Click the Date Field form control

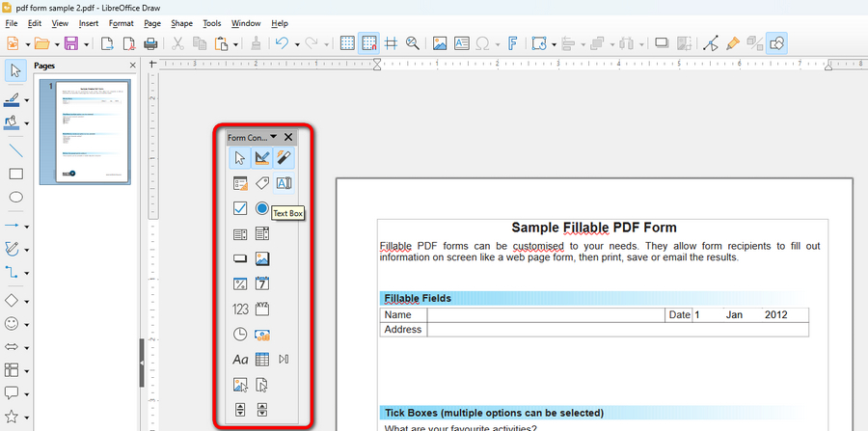tap(262, 283)
